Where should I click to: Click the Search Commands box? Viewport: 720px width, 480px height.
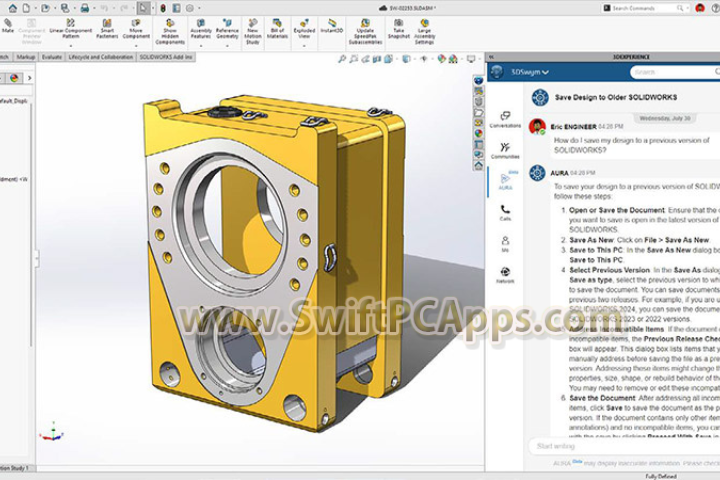pos(643,8)
